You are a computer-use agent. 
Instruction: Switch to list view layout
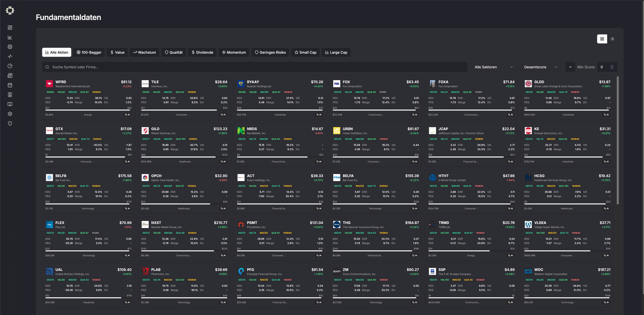coord(612,39)
